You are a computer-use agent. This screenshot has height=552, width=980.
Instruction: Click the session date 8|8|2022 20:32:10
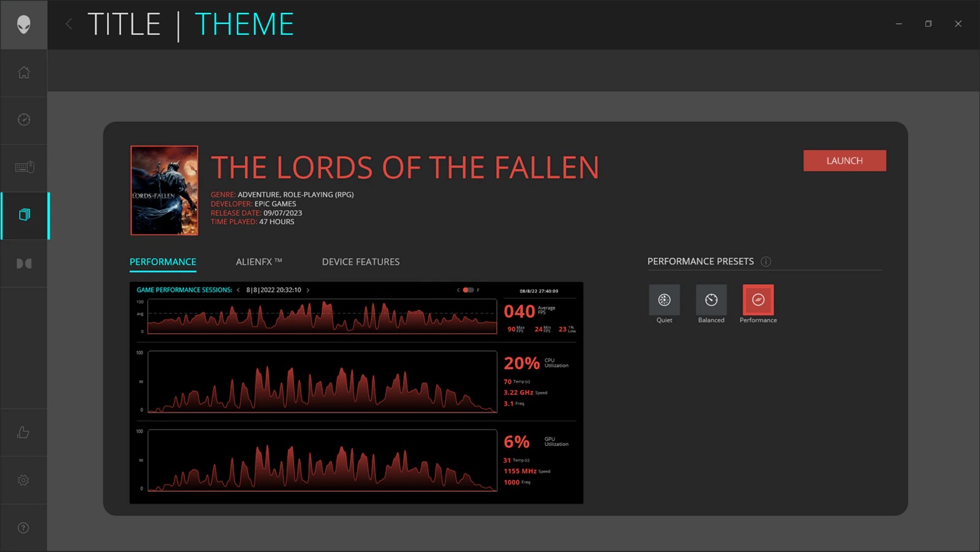[274, 290]
